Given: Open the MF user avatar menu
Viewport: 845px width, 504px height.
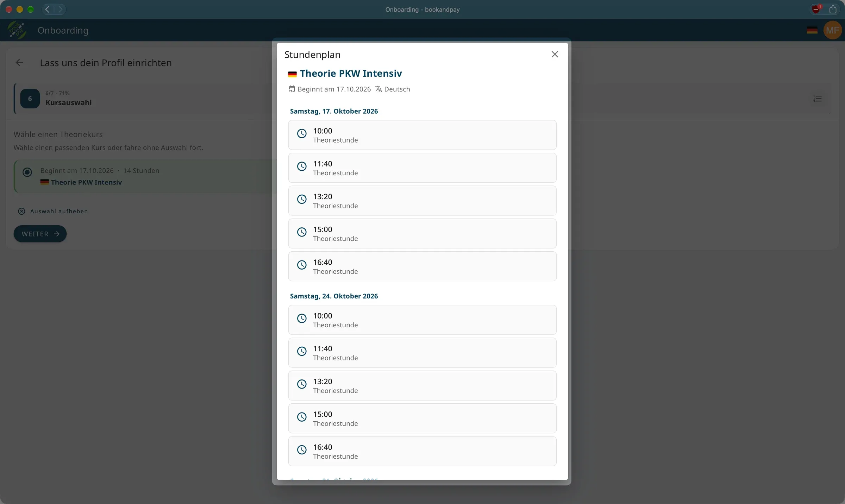Looking at the screenshot, I should (x=832, y=30).
